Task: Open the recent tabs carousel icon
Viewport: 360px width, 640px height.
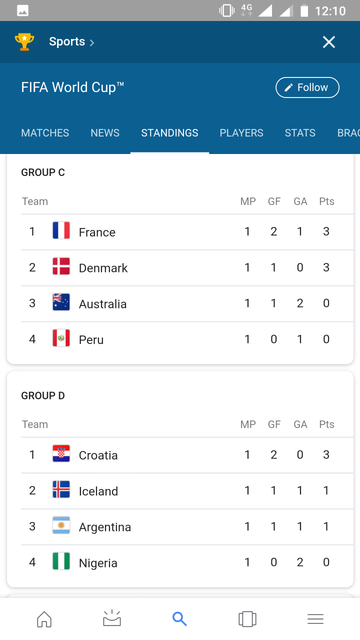Action: click(247, 619)
